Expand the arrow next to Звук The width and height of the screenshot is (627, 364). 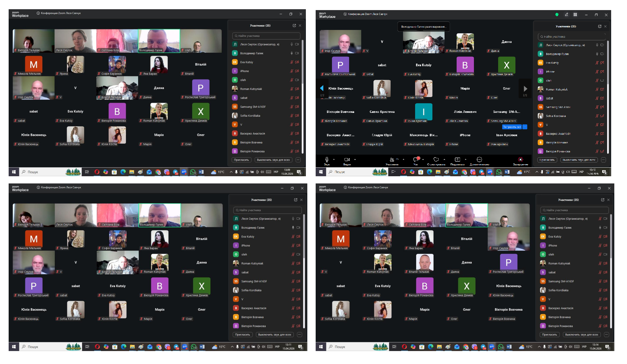334,159
